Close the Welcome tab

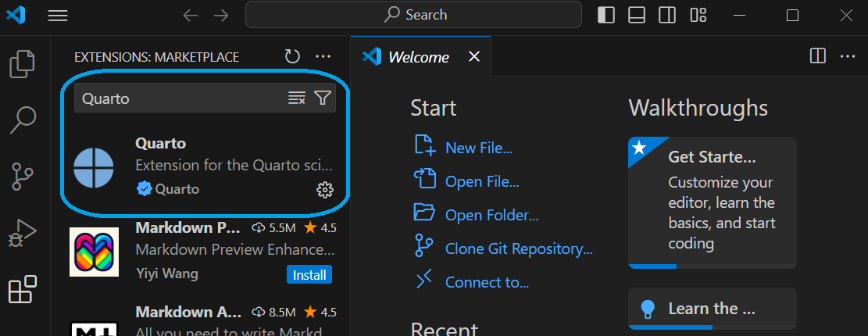click(474, 56)
